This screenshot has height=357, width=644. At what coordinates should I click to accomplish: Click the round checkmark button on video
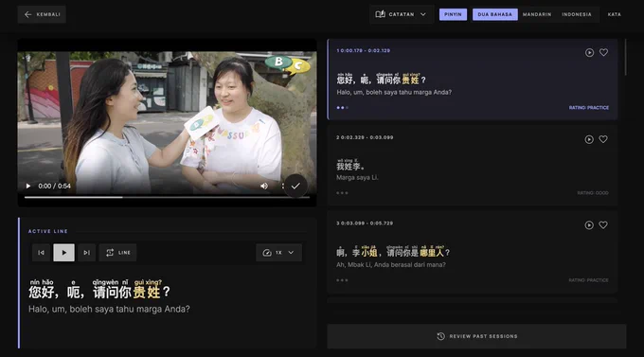pyautogui.click(x=295, y=186)
